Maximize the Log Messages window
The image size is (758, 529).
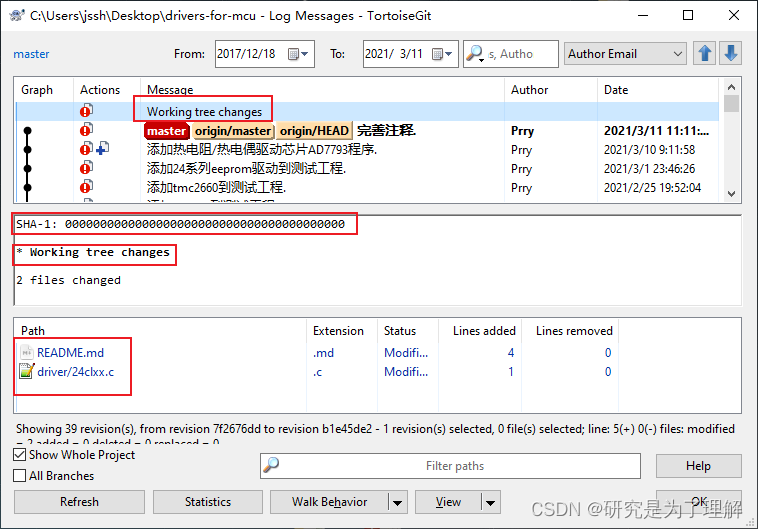tap(688, 15)
